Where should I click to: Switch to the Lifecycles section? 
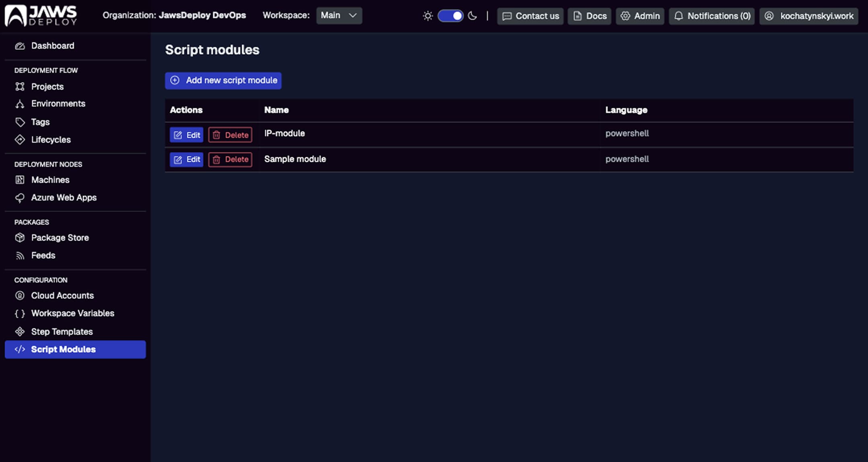pos(51,139)
